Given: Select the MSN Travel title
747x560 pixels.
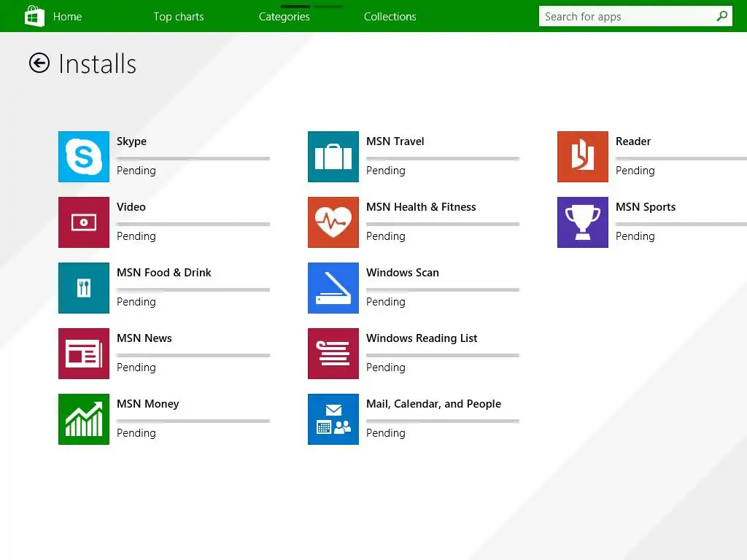Looking at the screenshot, I should tap(395, 141).
